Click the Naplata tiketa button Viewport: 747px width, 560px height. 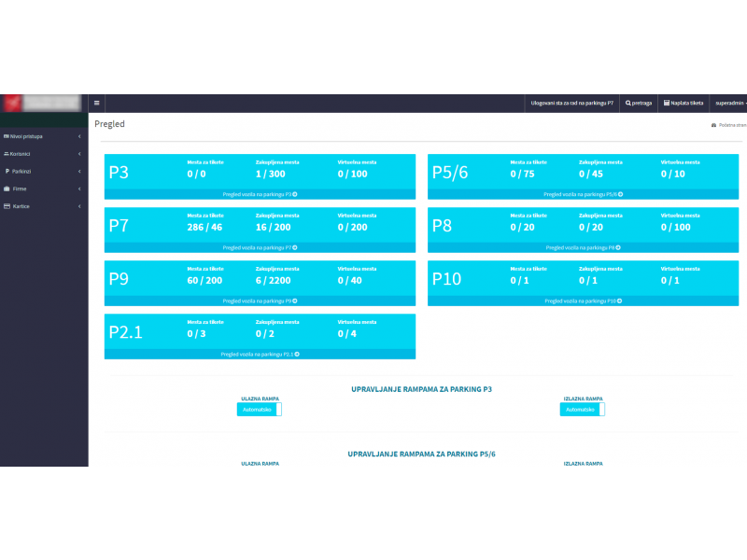pos(684,103)
